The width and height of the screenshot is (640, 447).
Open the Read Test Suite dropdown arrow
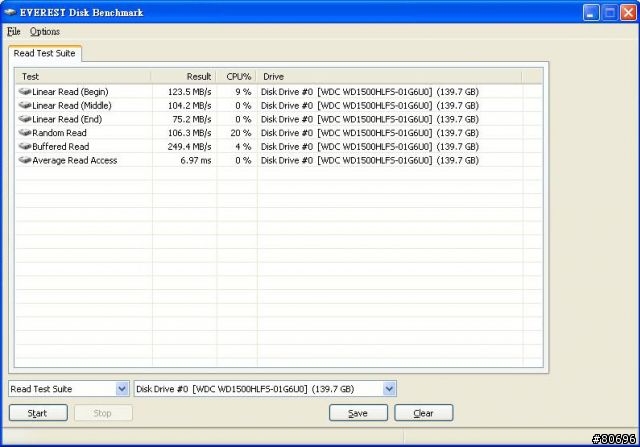pyautogui.click(x=122, y=389)
